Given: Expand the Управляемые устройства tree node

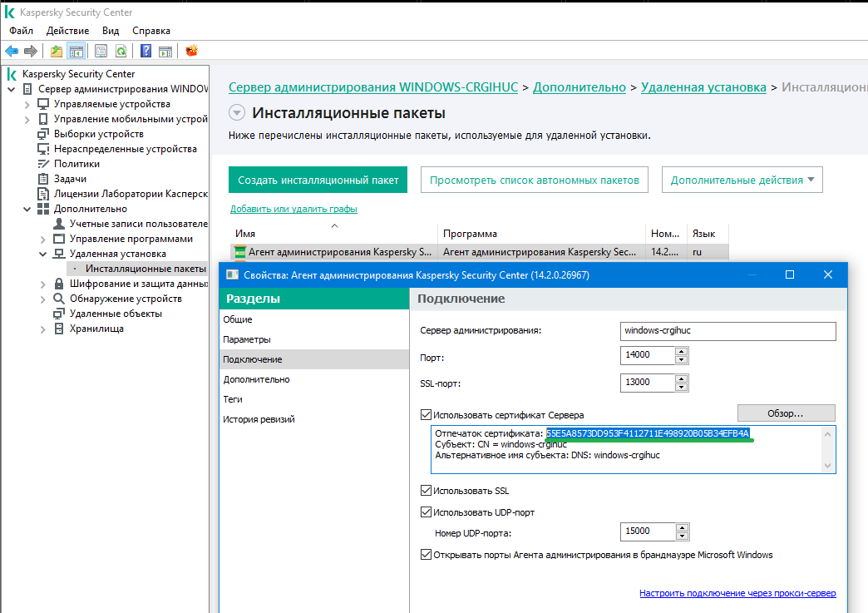Looking at the screenshot, I should (27, 105).
